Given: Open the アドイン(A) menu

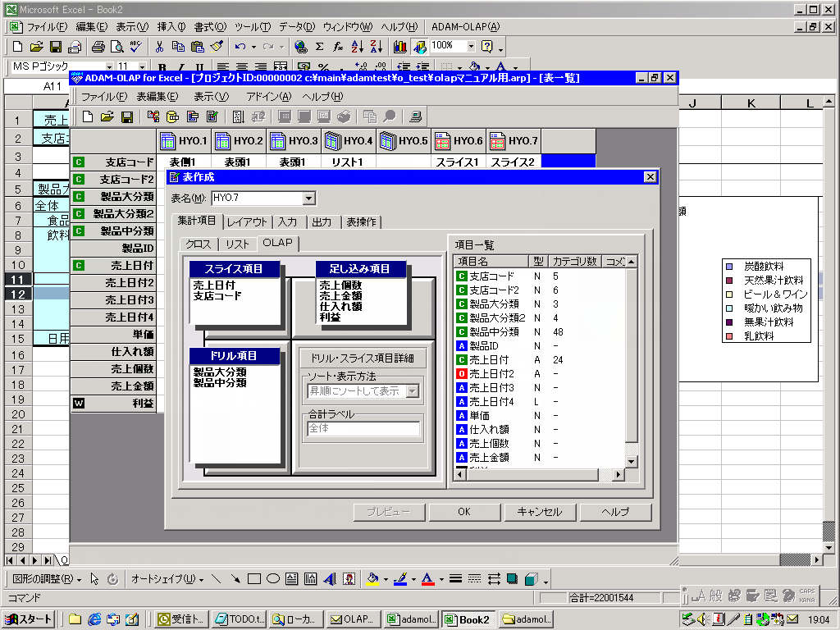Looking at the screenshot, I should coord(269,97).
